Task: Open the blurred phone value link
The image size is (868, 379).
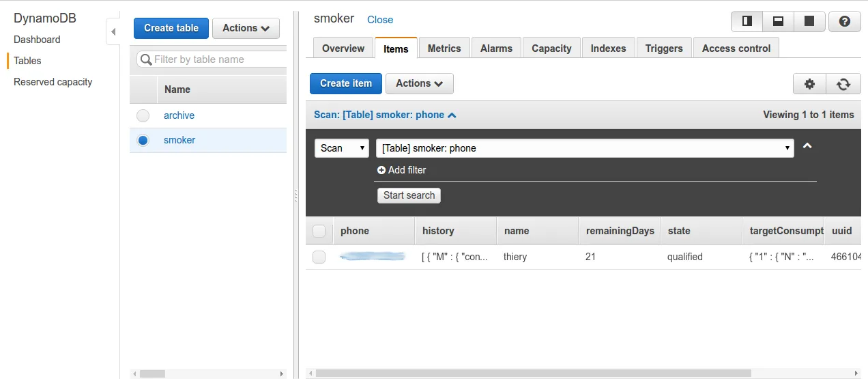Action: pos(373,257)
